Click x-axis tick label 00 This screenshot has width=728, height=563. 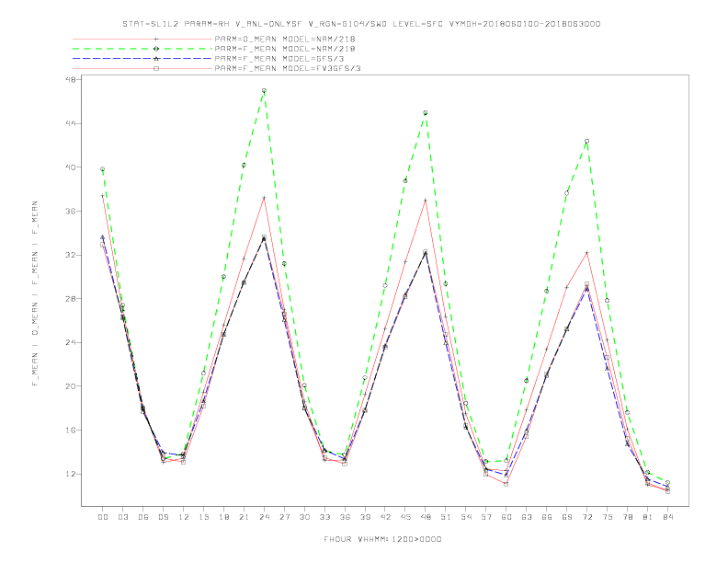coord(103,517)
